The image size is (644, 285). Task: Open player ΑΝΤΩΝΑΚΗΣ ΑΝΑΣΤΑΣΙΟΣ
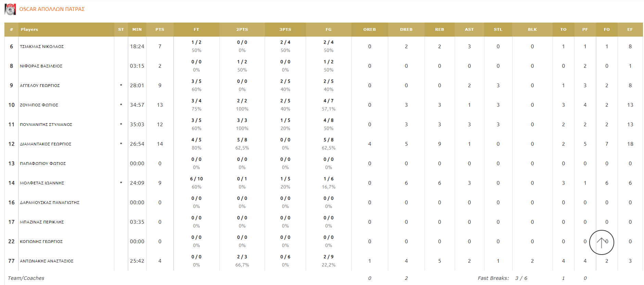point(47,261)
